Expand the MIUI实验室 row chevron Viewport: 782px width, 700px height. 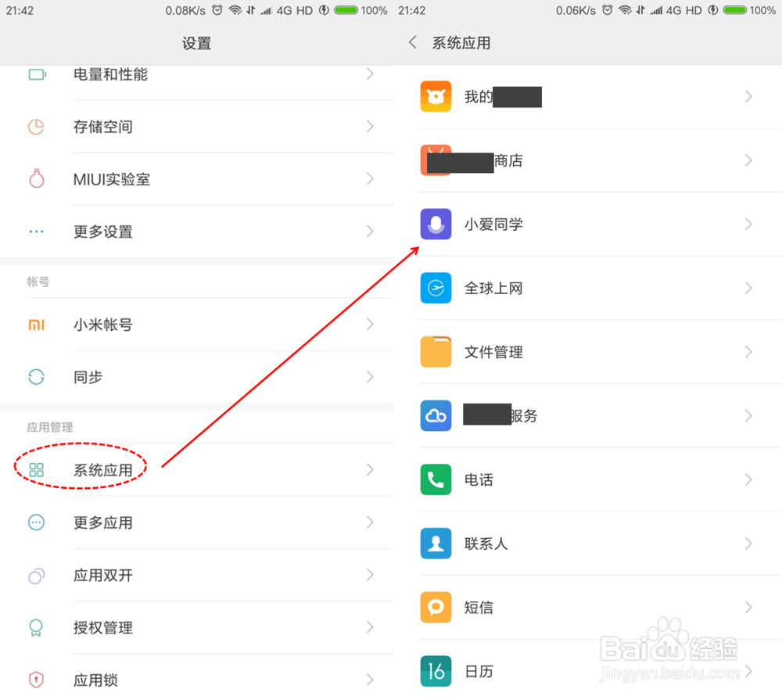[370, 178]
